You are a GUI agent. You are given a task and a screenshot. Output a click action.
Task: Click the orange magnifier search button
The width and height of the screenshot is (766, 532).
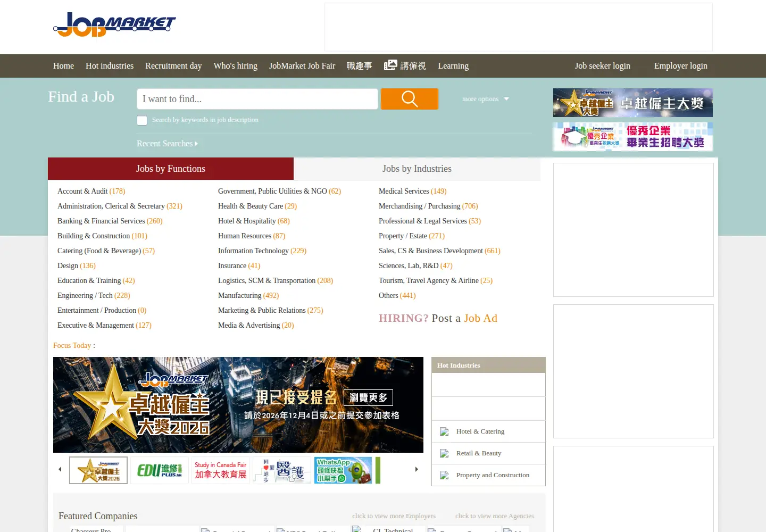[x=410, y=99]
